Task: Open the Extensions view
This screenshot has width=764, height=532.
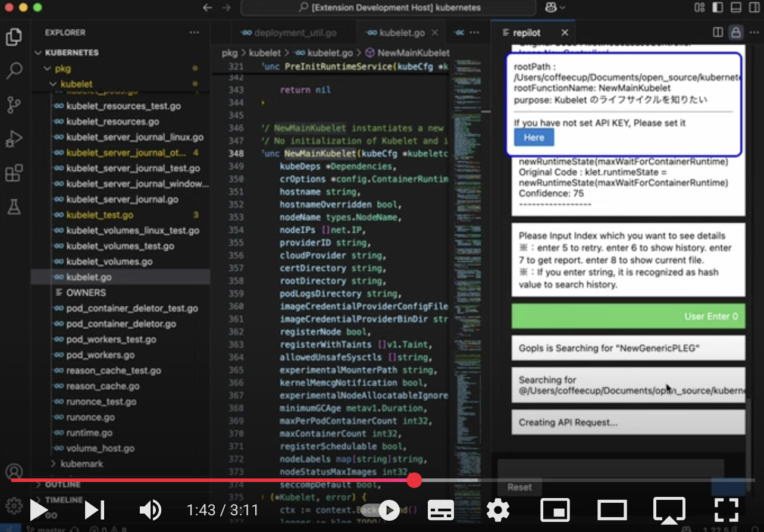Action: (x=14, y=173)
